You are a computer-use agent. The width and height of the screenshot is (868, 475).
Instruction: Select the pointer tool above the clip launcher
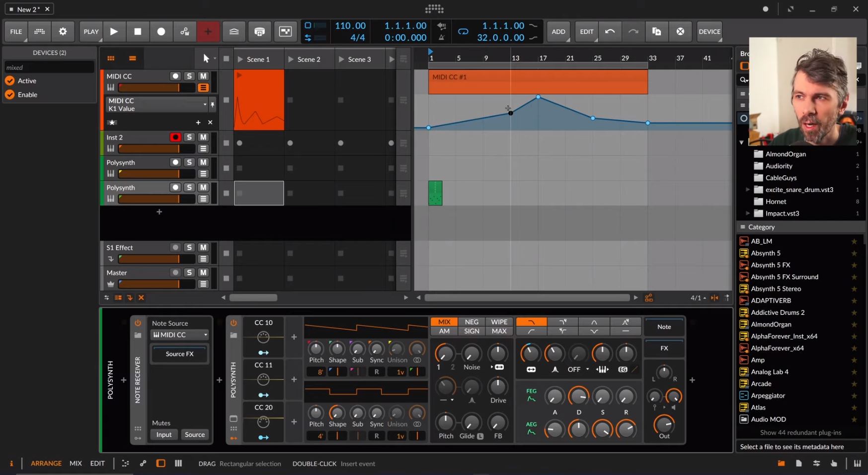pyautogui.click(x=205, y=57)
